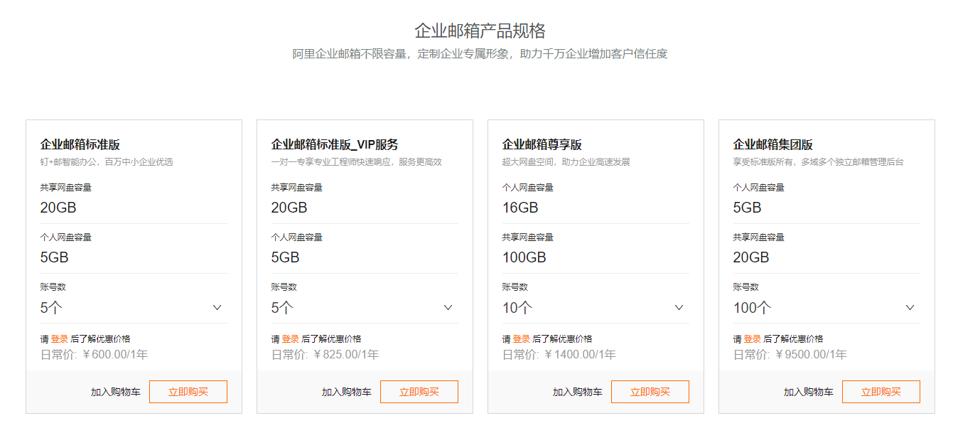
Task: Click description 享受标准版所有，多域多个独立邮箱管理后台
Action: tap(819, 162)
